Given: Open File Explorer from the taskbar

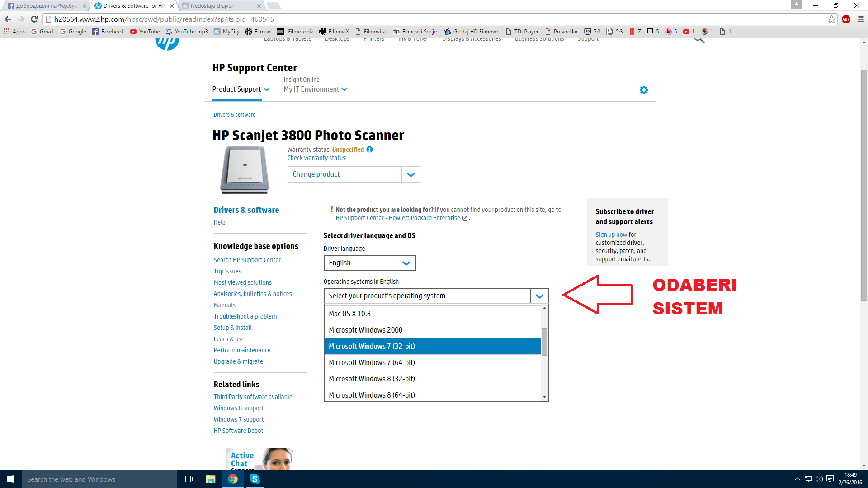Looking at the screenshot, I should (x=211, y=479).
